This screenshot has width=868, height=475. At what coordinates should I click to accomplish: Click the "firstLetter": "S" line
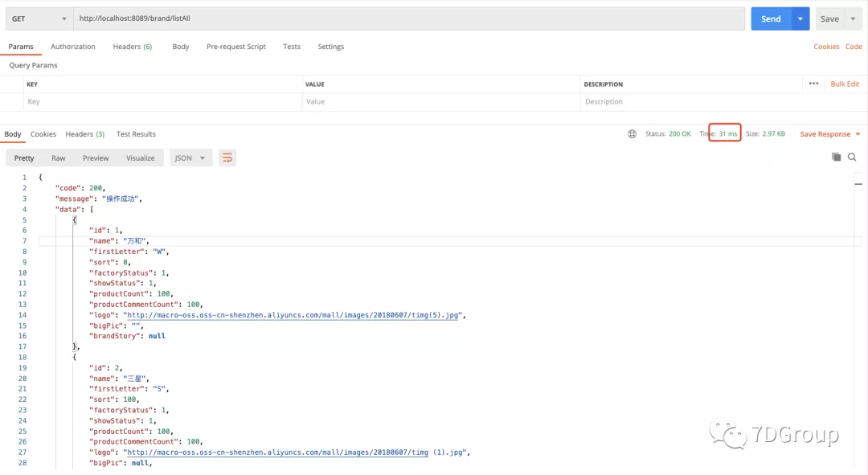pos(129,389)
